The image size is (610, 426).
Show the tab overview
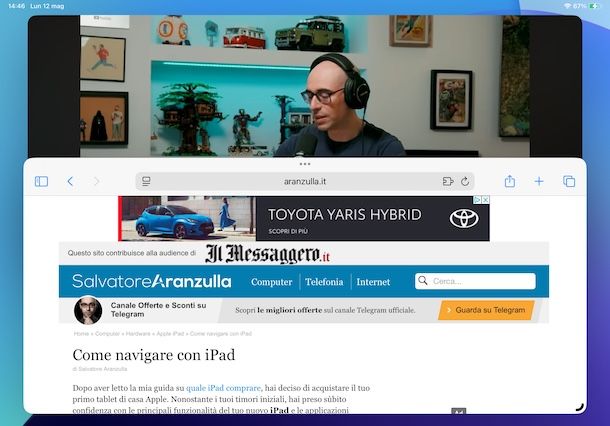click(568, 181)
